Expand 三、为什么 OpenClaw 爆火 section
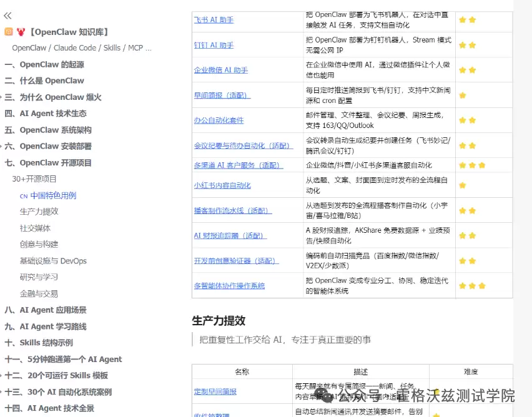Image resolution: width=532 pixels, height=417 pixels. coord(50,97)
